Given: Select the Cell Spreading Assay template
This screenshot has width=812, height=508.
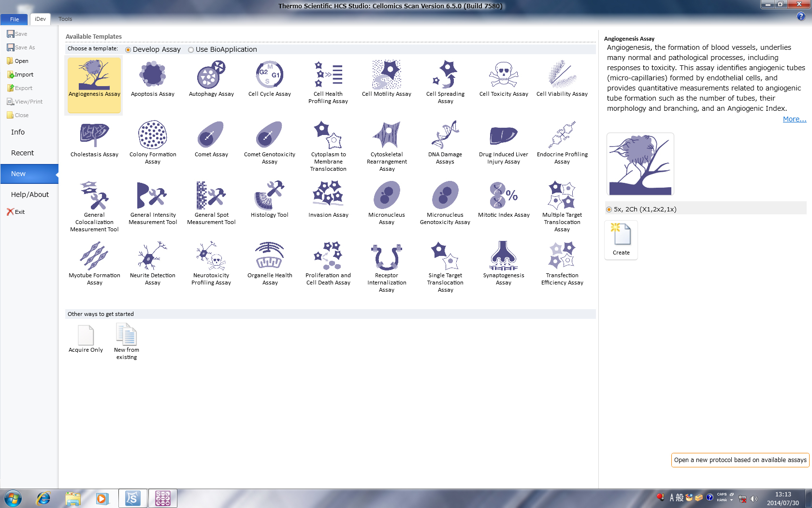Looking at the screenshot, I should coord(445,83).
